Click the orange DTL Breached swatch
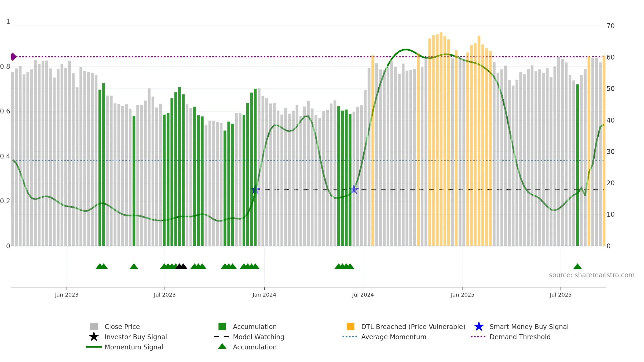 (350, 327)
